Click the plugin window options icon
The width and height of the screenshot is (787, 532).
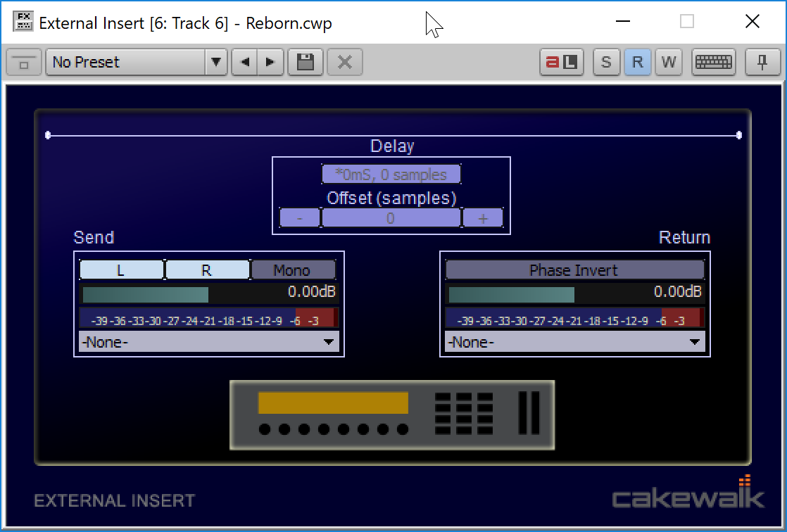[x=23, y=63]
